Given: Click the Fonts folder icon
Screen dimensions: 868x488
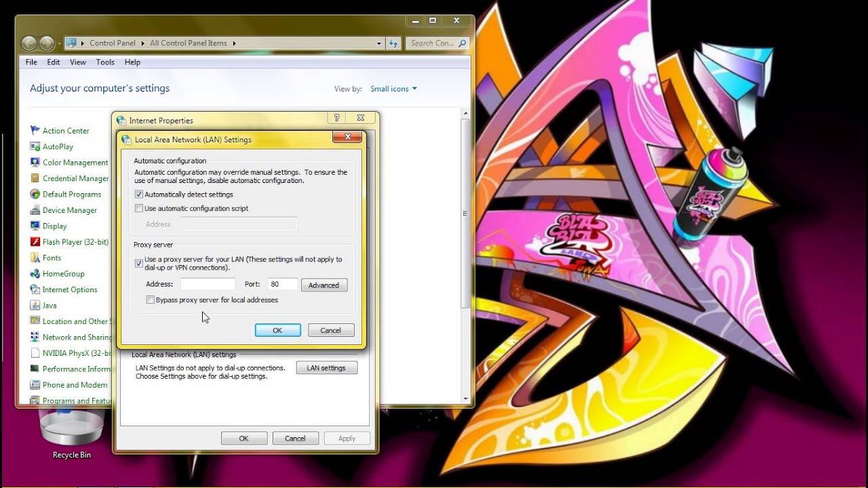Looking at the screenshot, I should pos(35,258).
